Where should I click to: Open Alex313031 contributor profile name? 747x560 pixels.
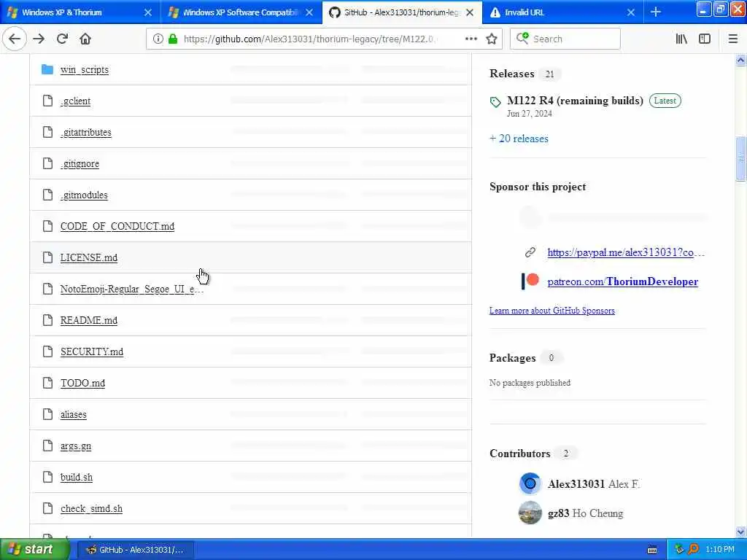click(576, 484)
